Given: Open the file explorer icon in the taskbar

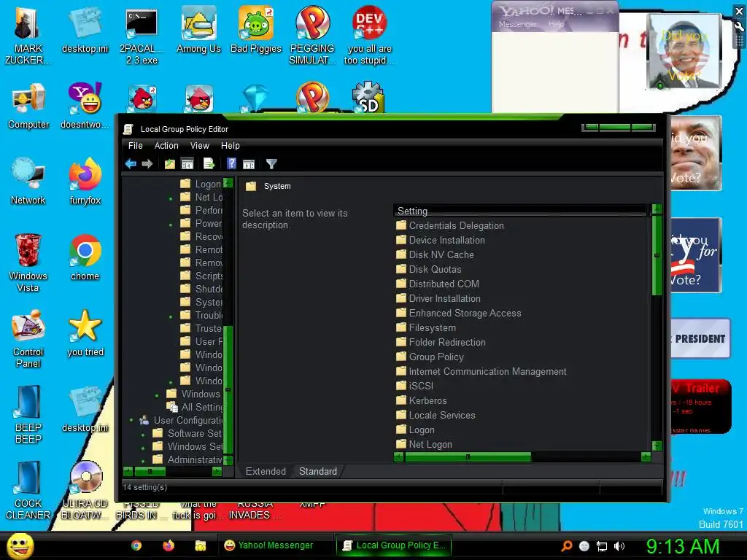Looking at the screenshot, I should click(x=201, y=545).
